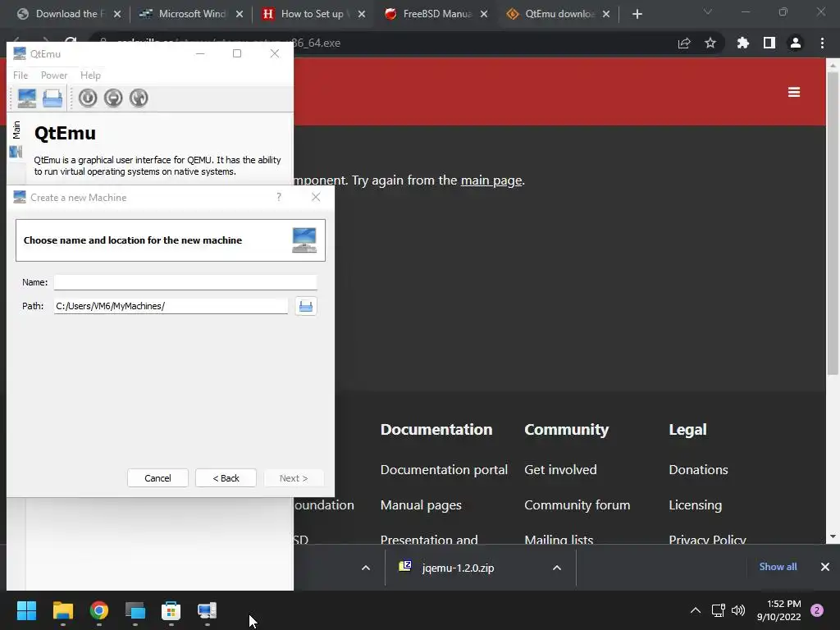This screenshot has width=840, height=630.
Task: Expand options for the first download item
Action: pyautogui.click(x=366, y=568)
